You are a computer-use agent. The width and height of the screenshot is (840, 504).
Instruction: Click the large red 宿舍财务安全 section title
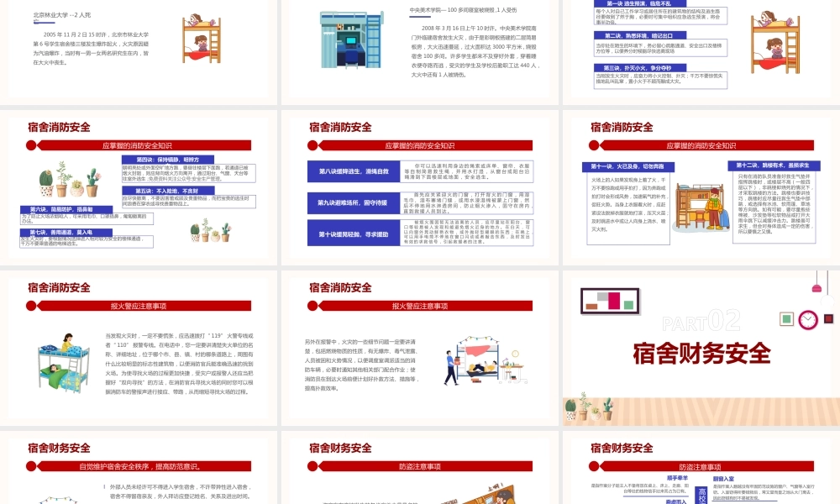coord(701,354)
